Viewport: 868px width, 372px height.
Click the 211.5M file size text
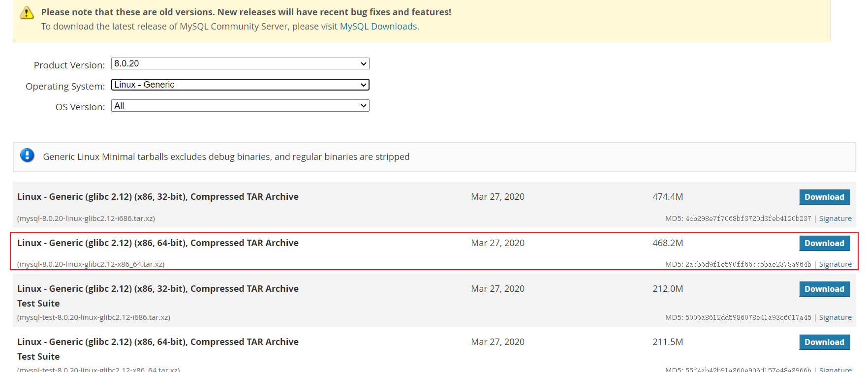point(668,342)
